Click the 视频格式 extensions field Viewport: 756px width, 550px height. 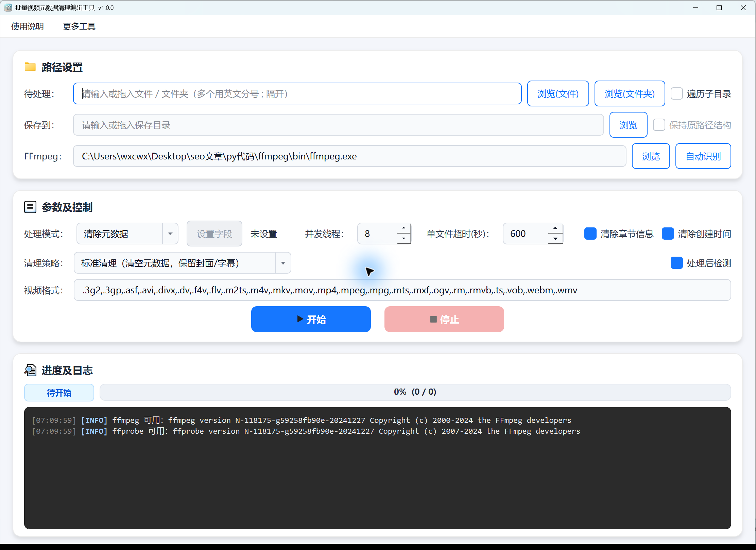pyautogui.click(x=402, y=290)
